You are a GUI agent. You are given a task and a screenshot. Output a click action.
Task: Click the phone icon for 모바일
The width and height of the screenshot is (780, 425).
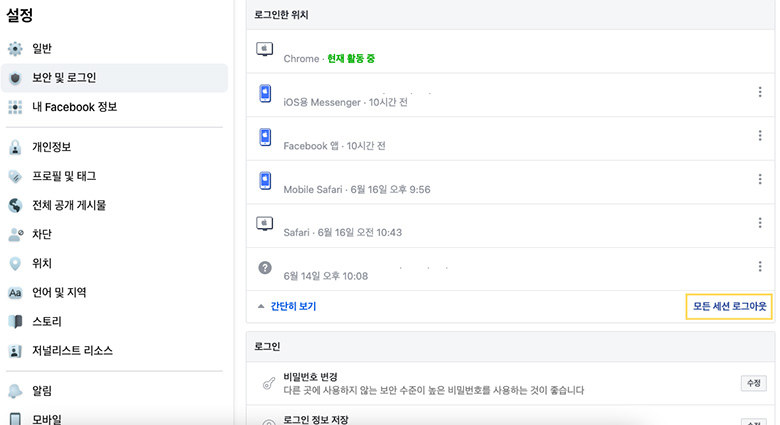pos(15,419)
